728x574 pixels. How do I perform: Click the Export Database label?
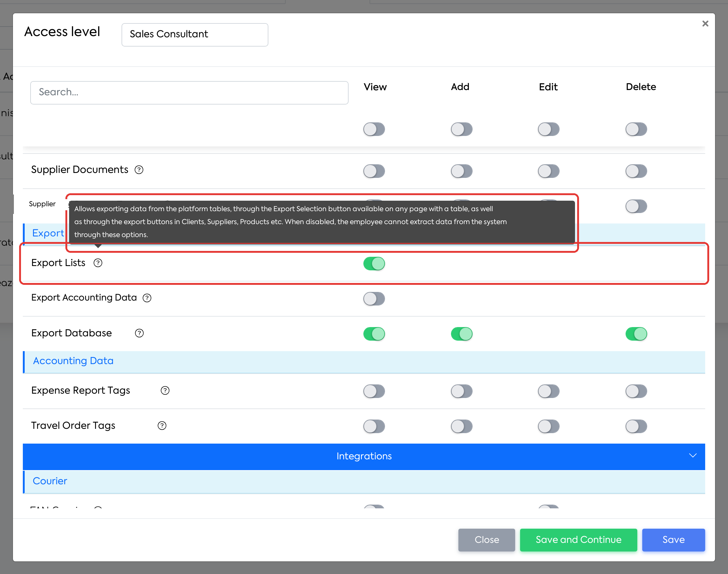(x=71, y=333)
